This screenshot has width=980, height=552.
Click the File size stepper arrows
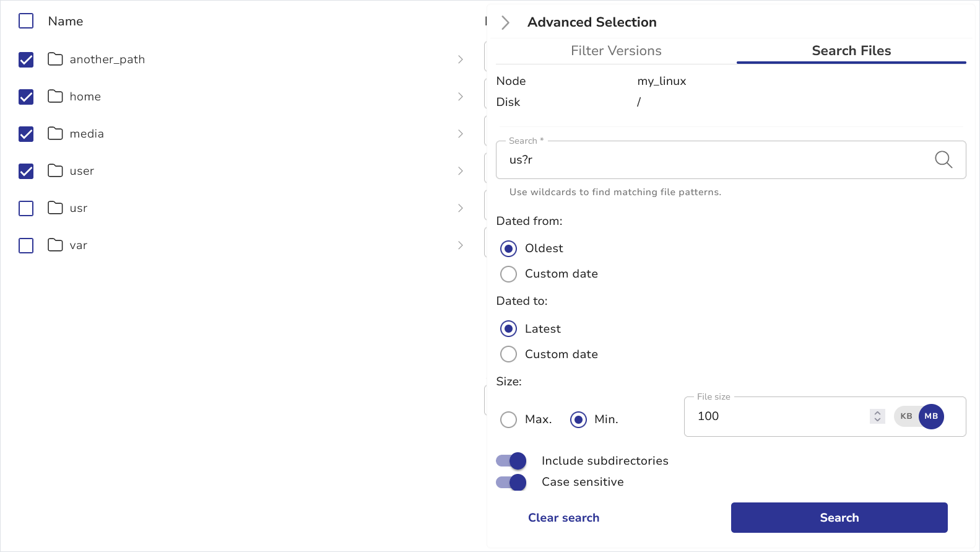click(877, 416)
